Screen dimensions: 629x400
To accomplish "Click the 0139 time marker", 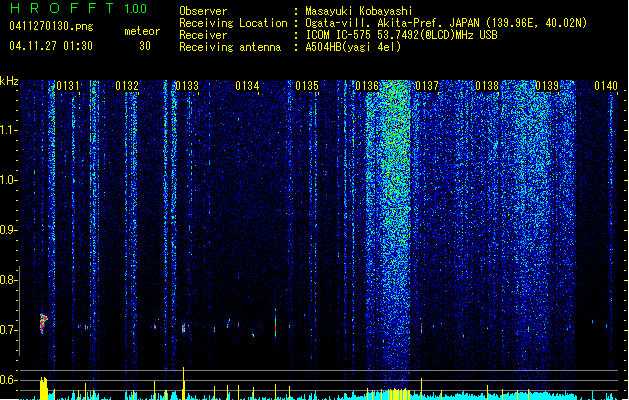I will tap(547, 86).
